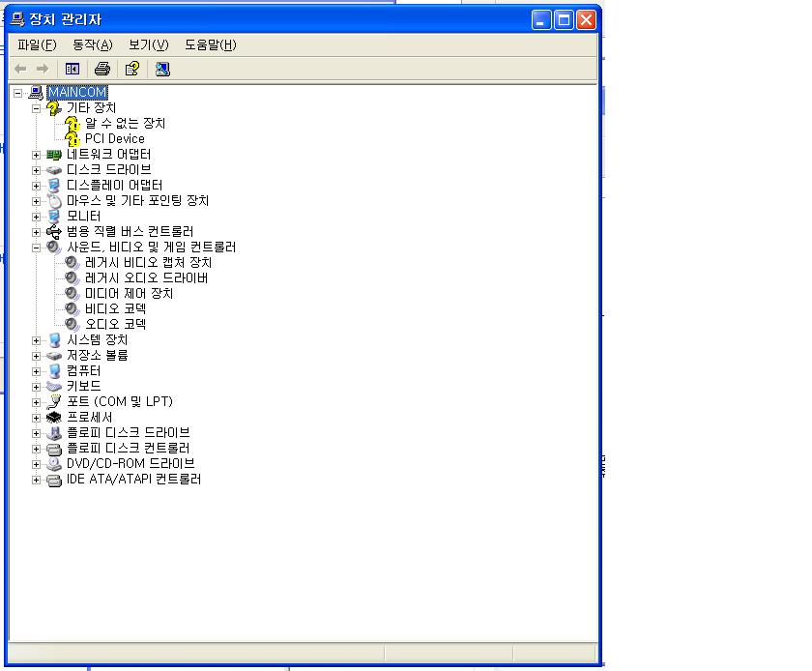
Task: Click the MAINCOM computer icon
Action: pos(36,93)
